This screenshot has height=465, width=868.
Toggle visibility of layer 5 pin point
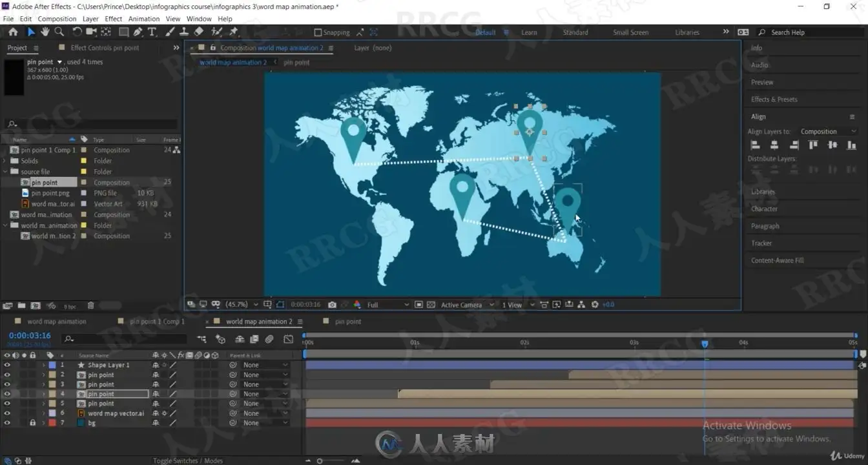tap(7, 404)
